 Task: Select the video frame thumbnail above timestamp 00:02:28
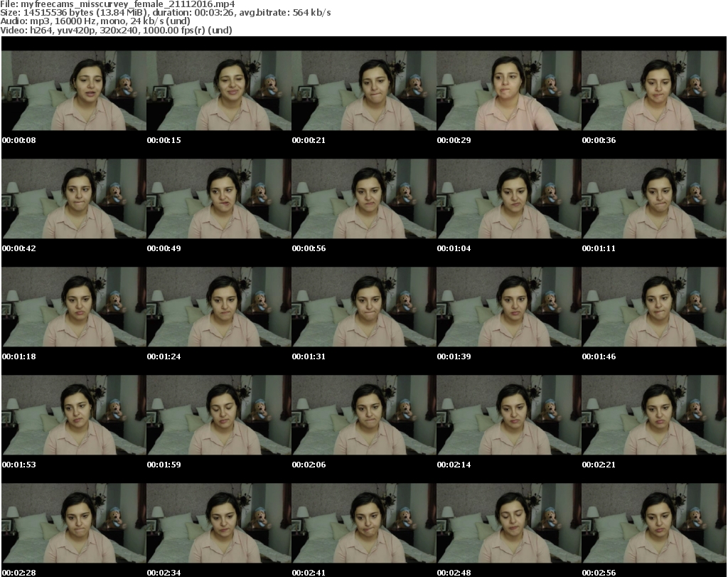coord(74,523)
